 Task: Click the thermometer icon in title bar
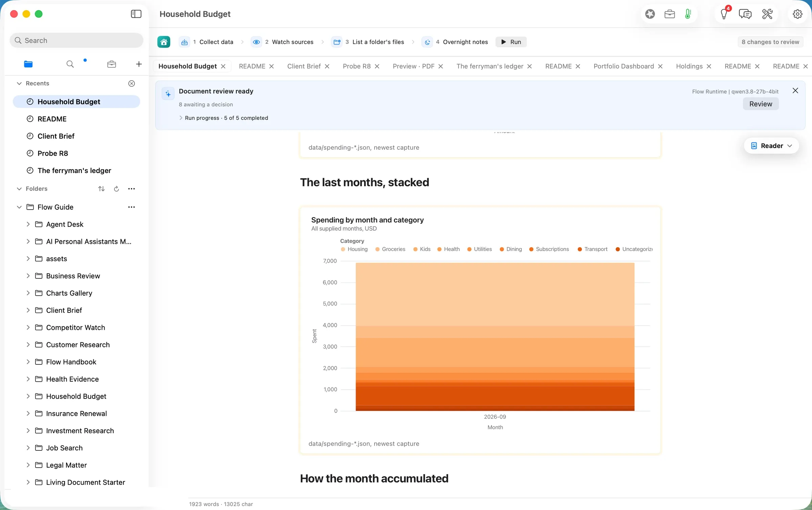[688, 14]
